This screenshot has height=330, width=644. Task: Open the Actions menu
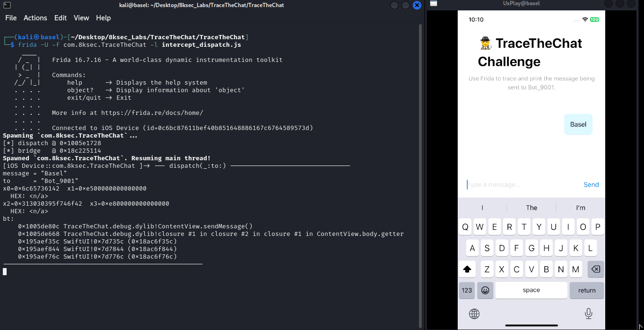(35, 18)
